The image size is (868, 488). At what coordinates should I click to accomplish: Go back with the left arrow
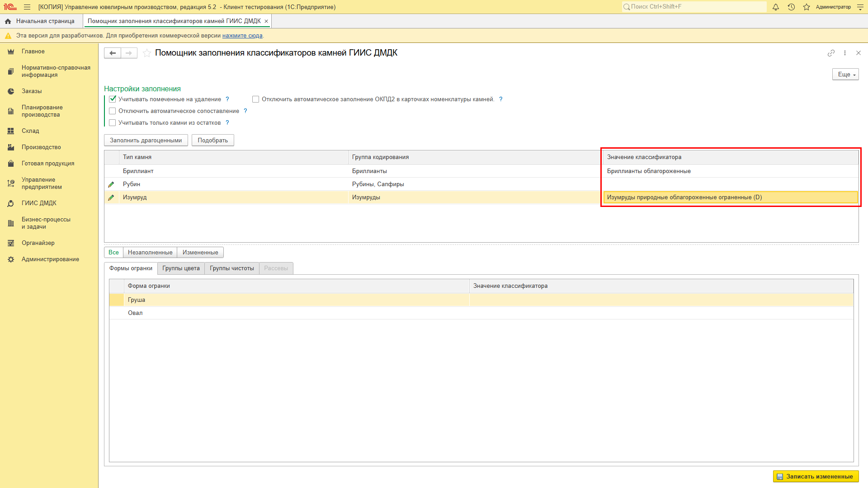click(x=113, y=53)
